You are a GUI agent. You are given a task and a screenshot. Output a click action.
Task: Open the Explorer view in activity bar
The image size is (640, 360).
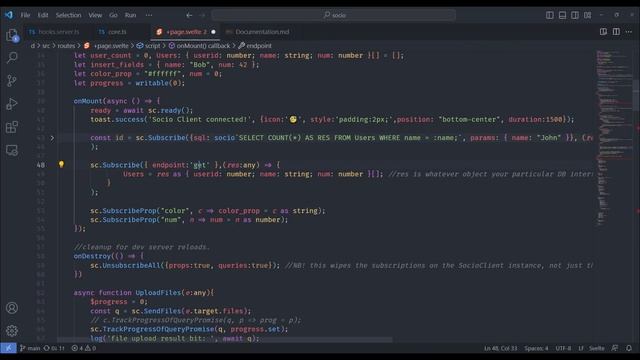(x=12, y=36)
